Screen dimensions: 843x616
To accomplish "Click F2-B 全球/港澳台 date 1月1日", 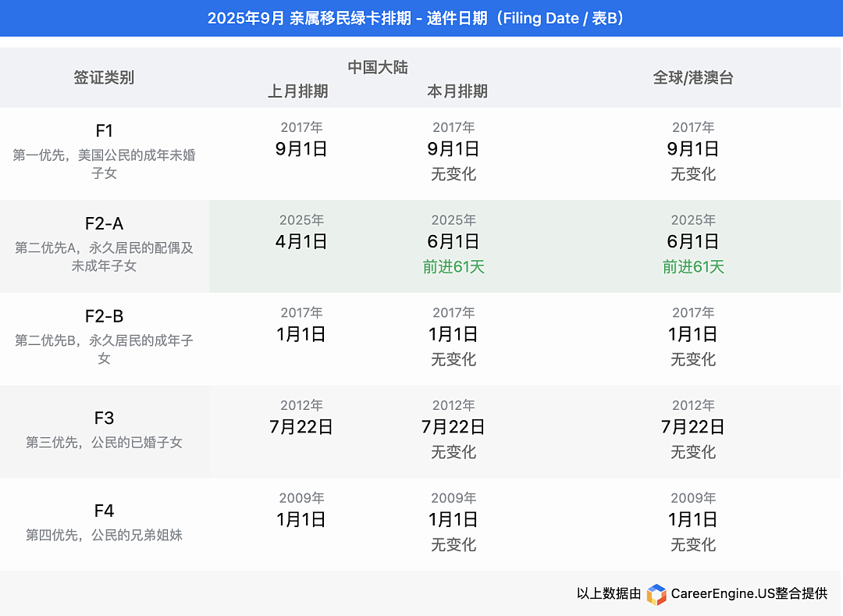I will coord(693,334).
